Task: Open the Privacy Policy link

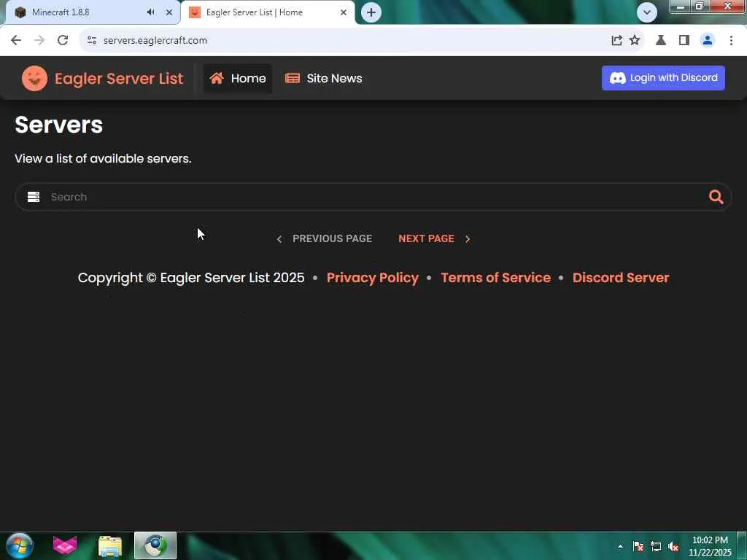Action: [x=373, y=278]
